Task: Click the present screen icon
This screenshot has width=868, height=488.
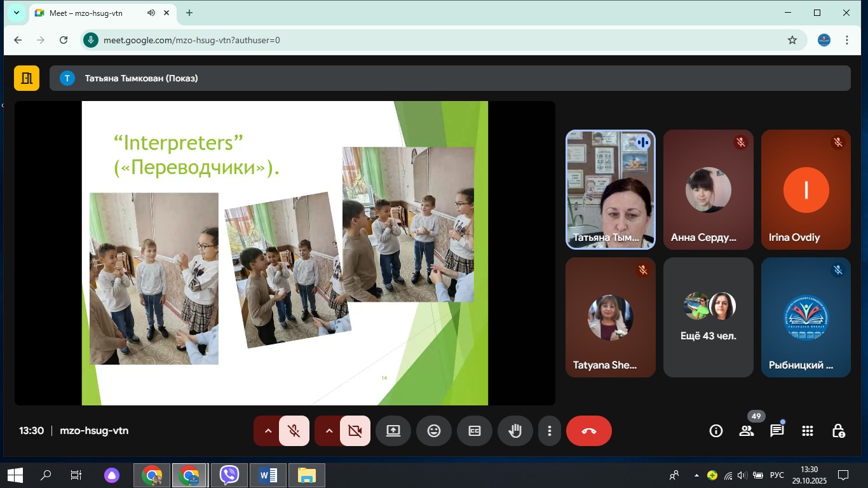Action: click(x=393, y=431)
